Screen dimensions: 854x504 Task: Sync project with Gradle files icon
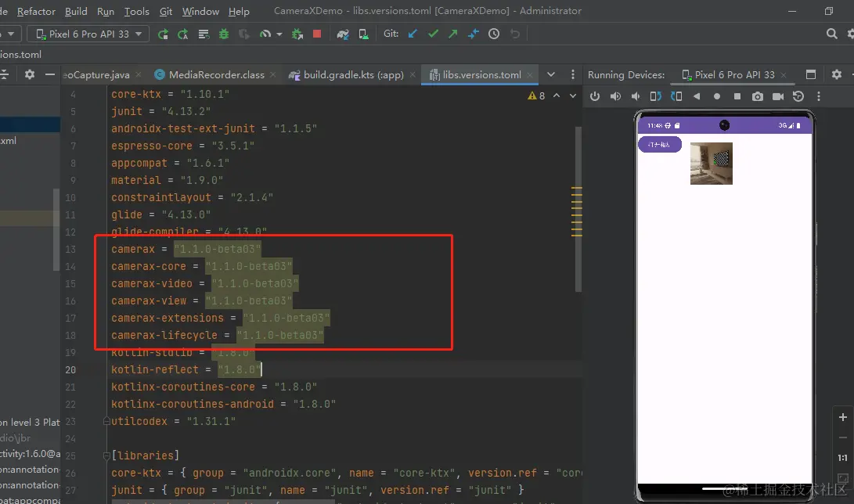pos(343,34)
